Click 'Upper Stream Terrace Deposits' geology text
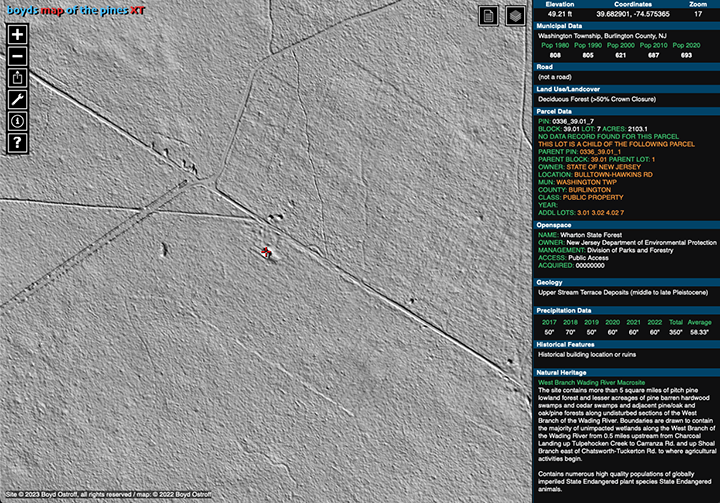 point(623,293)
